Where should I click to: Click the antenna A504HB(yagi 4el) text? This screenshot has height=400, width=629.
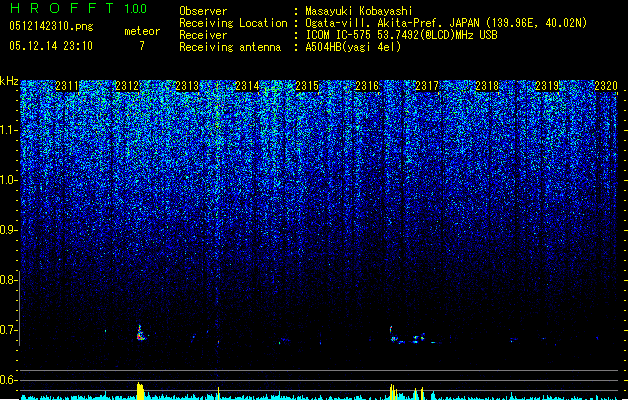tap(353, 47)
